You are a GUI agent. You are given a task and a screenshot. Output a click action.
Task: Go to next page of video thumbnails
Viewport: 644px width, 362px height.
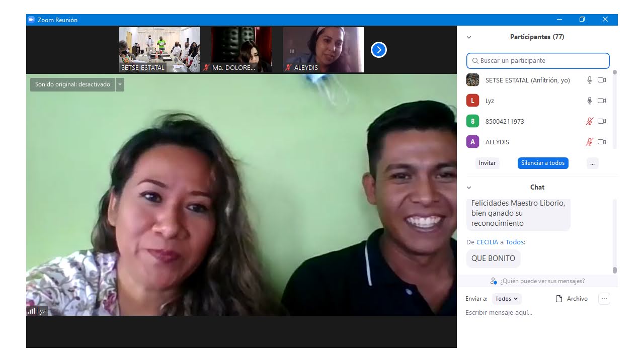coord(379,50)
